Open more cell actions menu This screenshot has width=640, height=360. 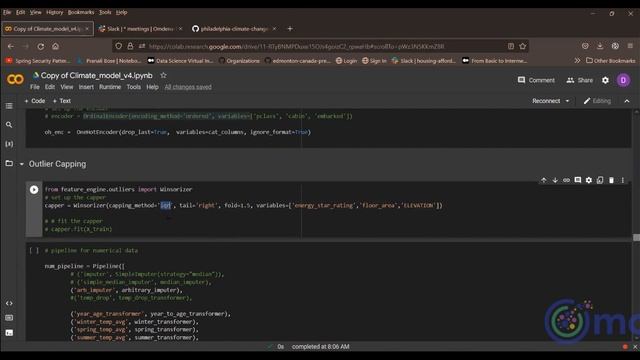(x=622, y=180)
